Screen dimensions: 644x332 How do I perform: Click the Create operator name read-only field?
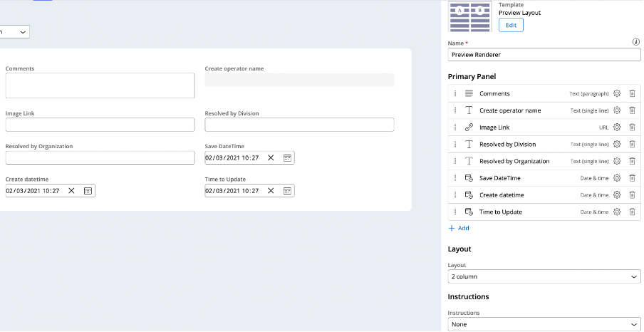pos(299,80)
